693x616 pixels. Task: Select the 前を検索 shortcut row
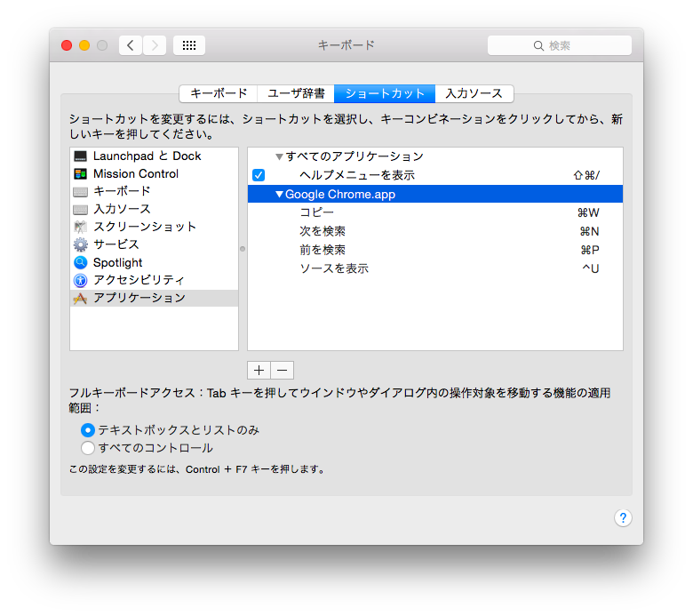point(435,250)
